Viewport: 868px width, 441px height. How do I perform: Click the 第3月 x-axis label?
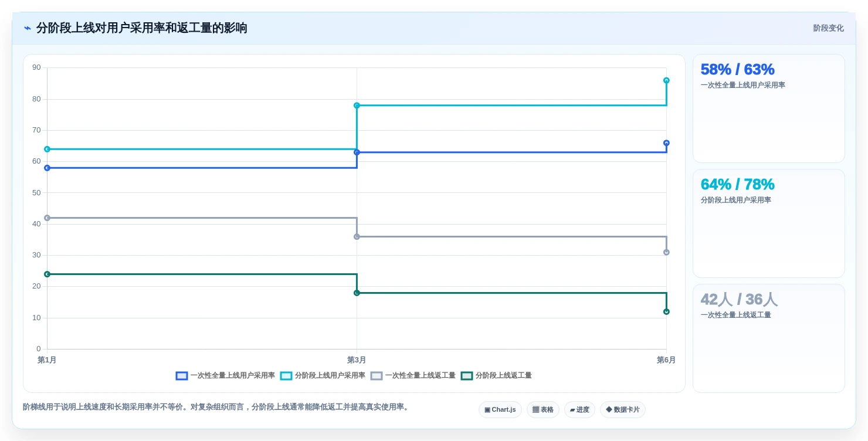[357, 360]
